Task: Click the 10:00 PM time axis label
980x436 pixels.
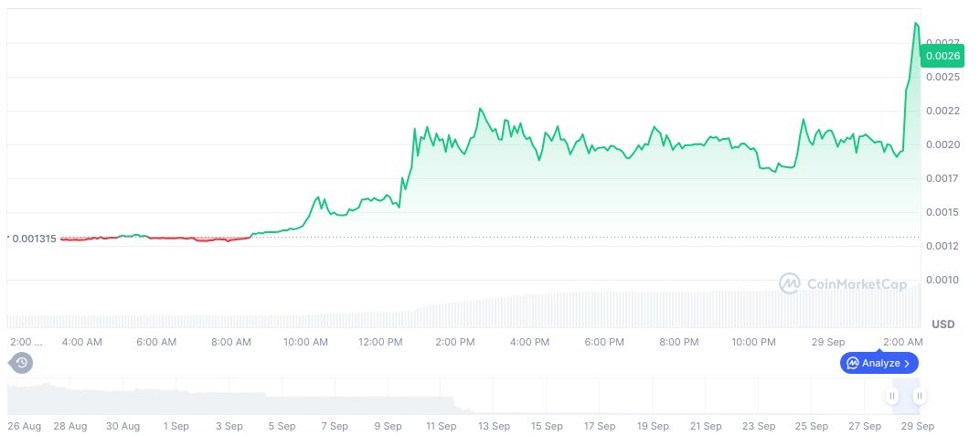Action: [753, 342]
